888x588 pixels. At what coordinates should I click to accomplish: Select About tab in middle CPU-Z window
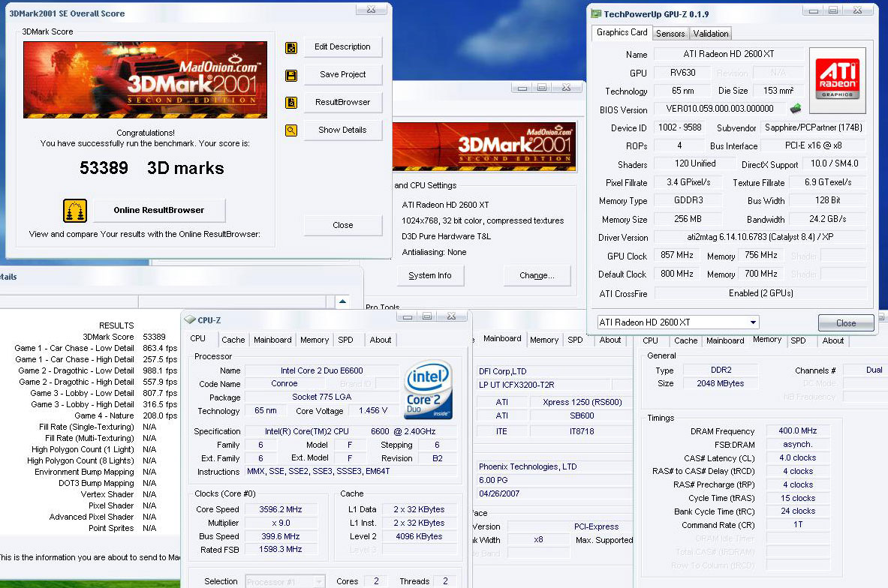(x=610, y=340)
